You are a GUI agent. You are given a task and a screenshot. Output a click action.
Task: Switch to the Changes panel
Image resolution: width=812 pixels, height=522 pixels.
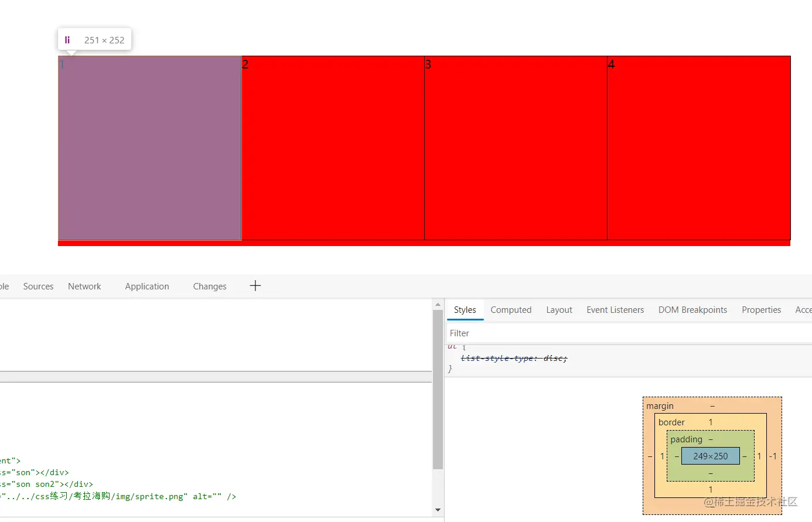[x=210, y=286]
